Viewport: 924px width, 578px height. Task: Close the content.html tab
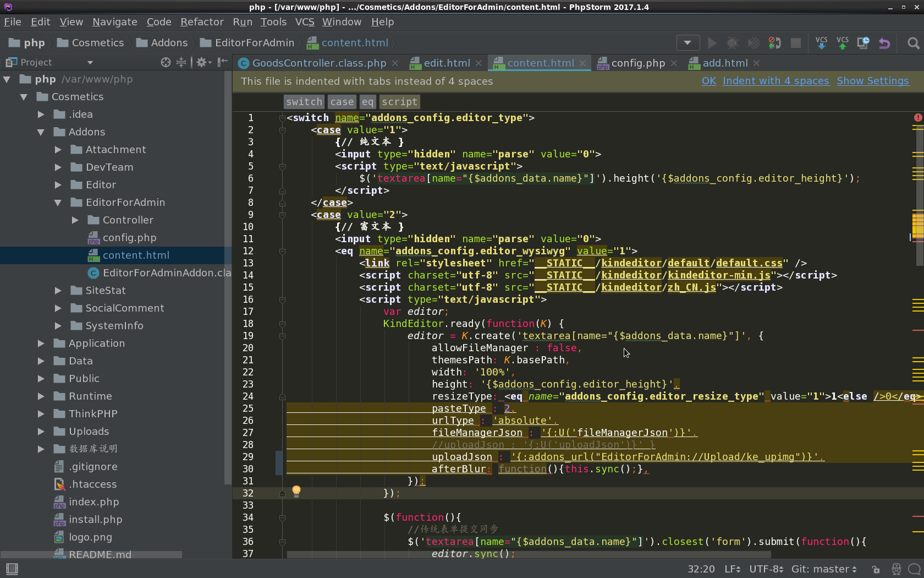(582, 63)
